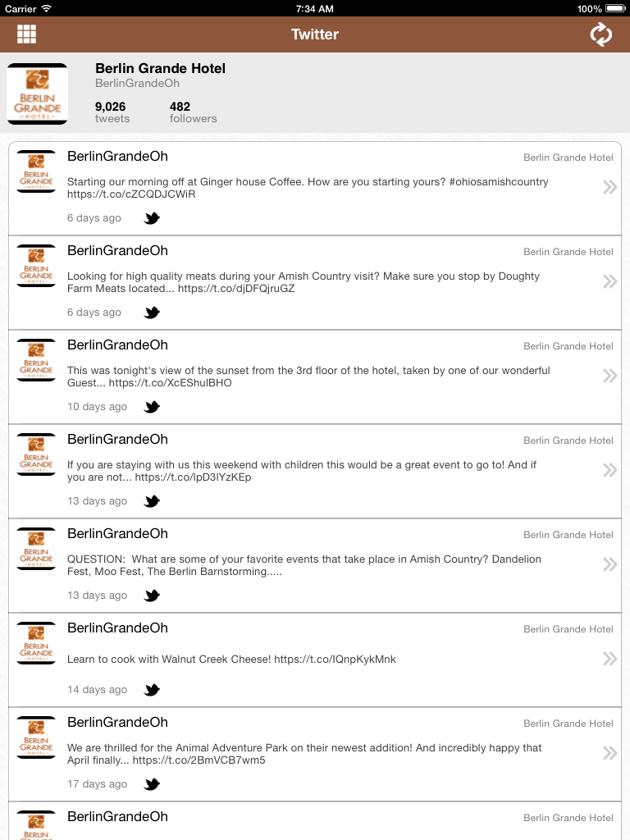
Task: Tap Twitter bird on Doughty Farm Meats tweet
Action: tap(152, 313)
